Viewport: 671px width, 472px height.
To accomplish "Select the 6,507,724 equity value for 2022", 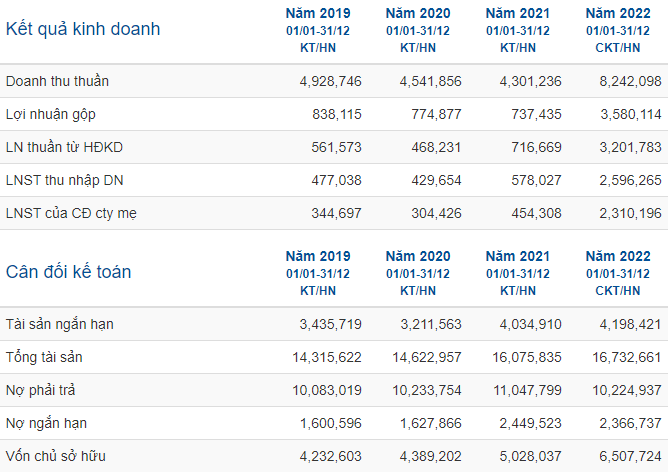I will (x=630, y=456).
